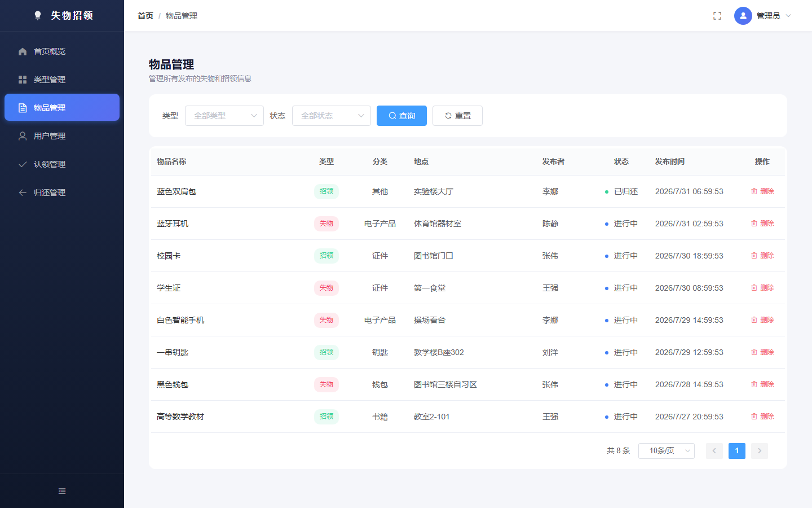Open the 全部类型 type dropdown
Screen dimensions: 812x508
[224, 116]
